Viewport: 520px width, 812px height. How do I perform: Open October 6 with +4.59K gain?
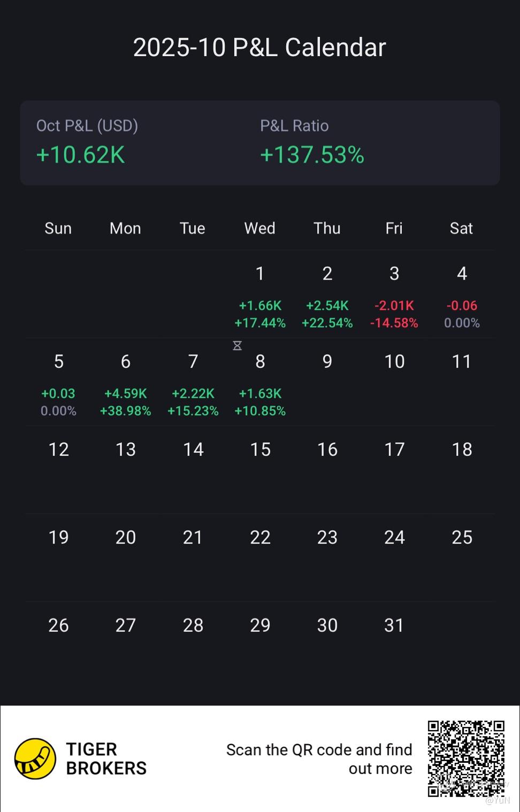coord(126,385)
